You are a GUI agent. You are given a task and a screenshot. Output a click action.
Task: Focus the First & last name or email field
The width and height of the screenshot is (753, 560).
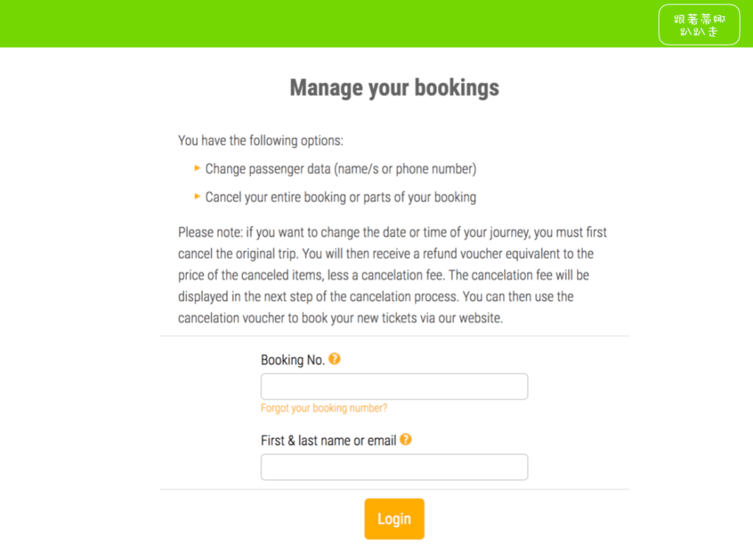(x=394, y=467)
